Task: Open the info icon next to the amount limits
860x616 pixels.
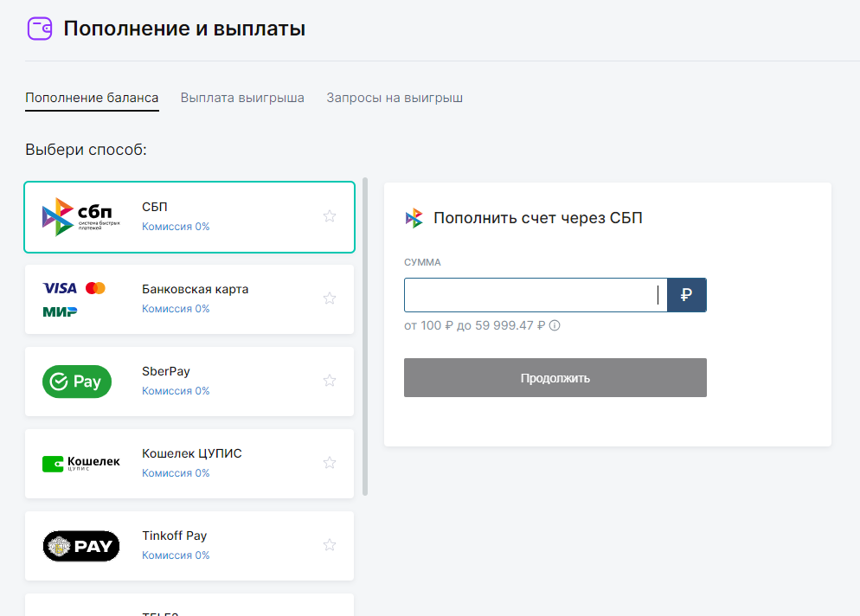Action: tap(555, 325)
